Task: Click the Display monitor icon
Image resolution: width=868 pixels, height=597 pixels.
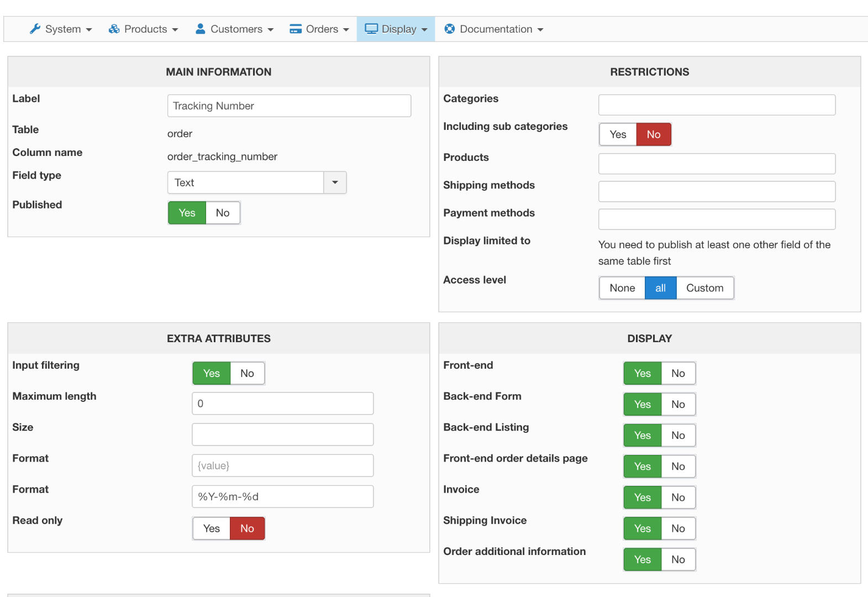Action: click(x=371, y=29)
